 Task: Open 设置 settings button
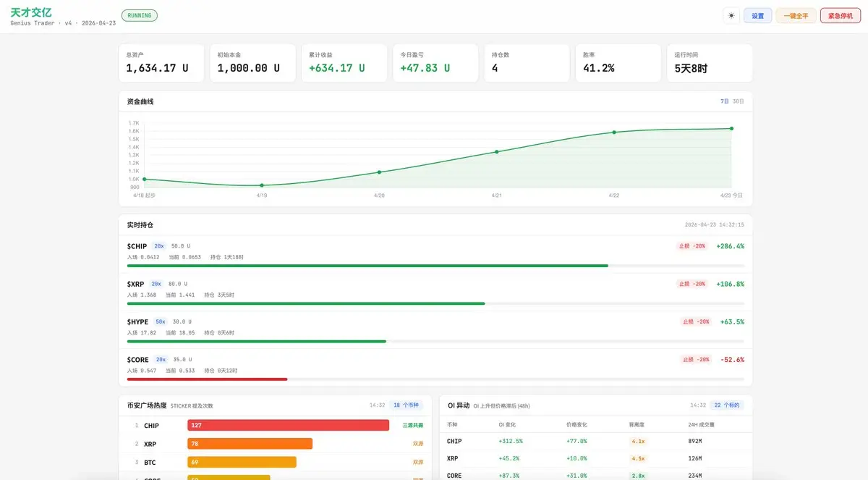pos(757,16)
